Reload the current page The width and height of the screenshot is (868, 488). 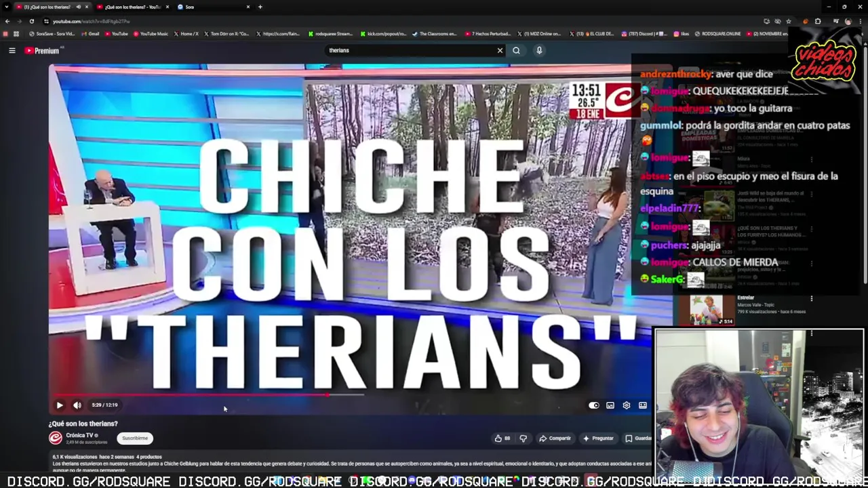coord(31,21)
